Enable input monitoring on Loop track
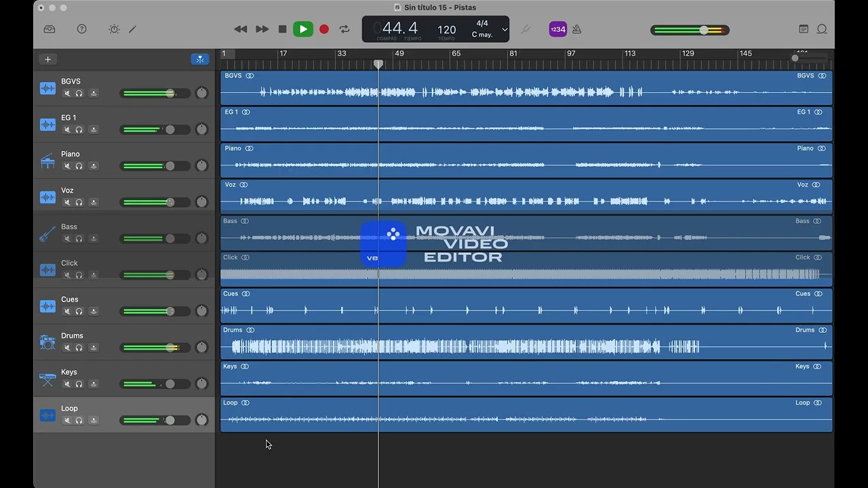Image resolution: width=868 pixels, height=488 pixels. [94, 421]
